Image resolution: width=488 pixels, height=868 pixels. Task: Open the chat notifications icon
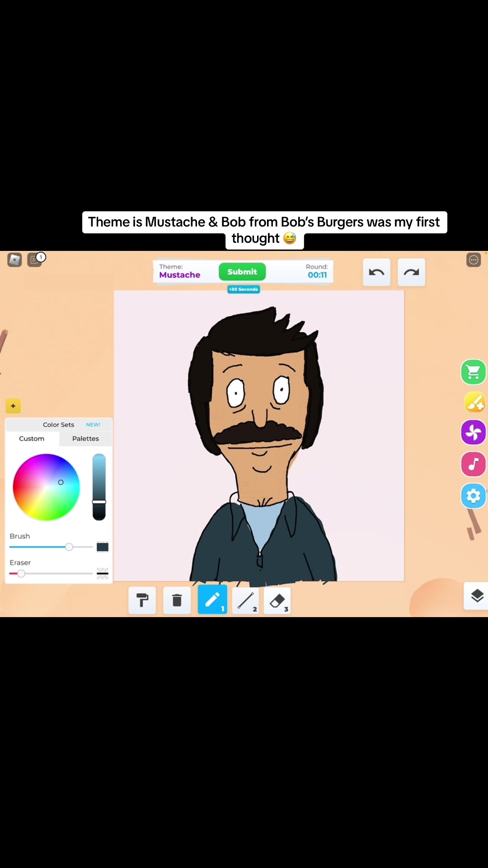(35, 259)
